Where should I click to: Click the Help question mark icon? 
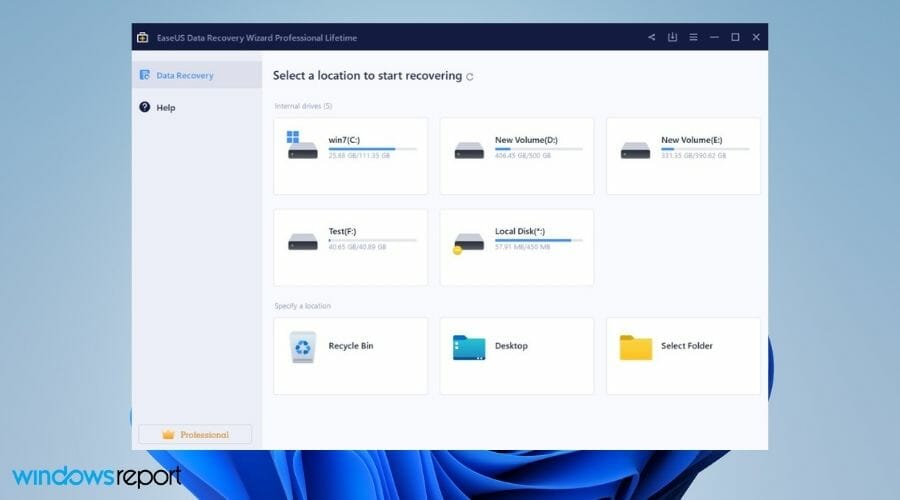(145, 107)
